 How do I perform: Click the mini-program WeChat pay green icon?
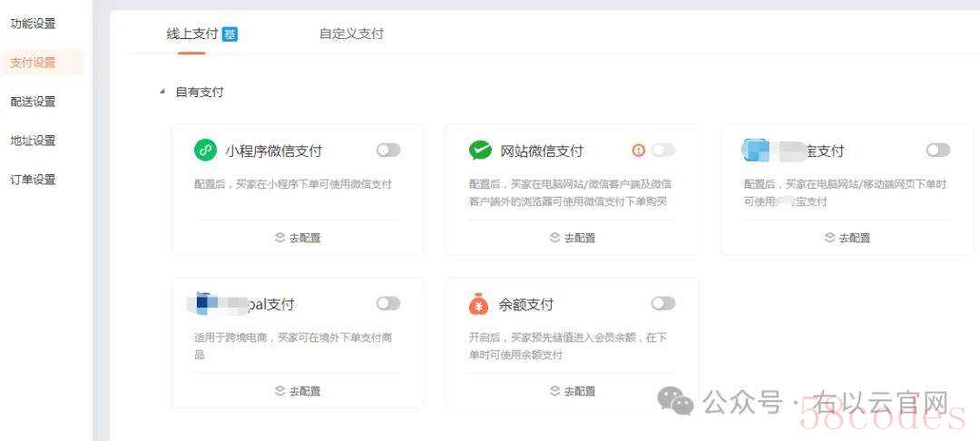(x=205, y=151)
